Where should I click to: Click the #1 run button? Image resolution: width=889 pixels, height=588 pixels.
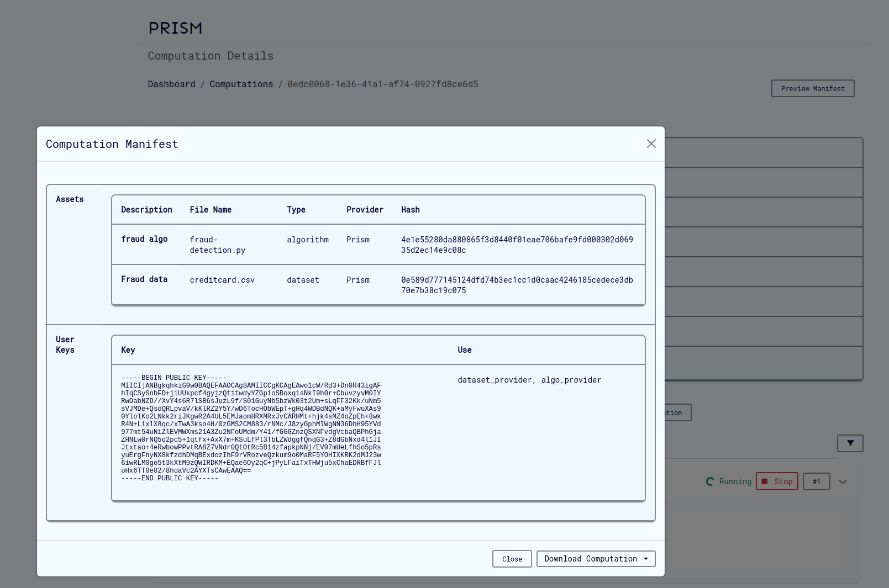(x=816, y=481)
